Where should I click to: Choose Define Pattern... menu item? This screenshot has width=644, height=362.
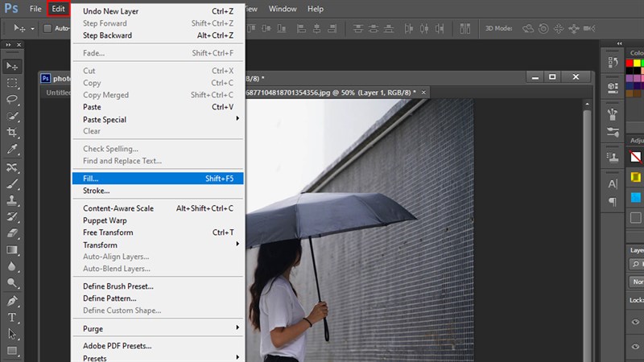pyautogui.click(x=158, y=298)
